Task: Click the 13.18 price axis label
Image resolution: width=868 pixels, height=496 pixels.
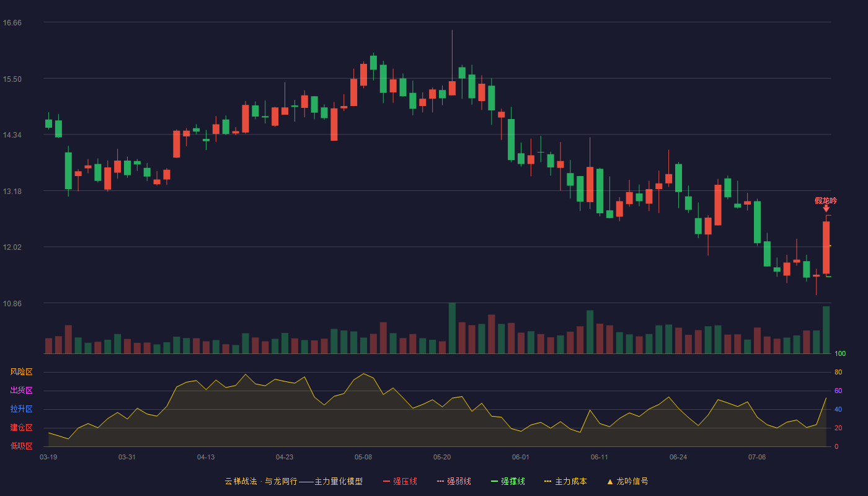Action: [12, 191]
